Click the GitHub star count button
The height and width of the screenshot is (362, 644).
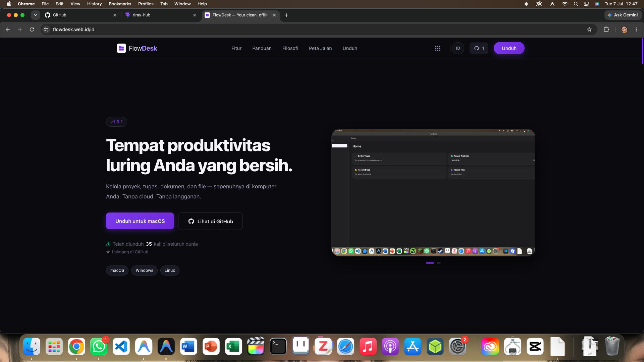(x=479, y=48)
